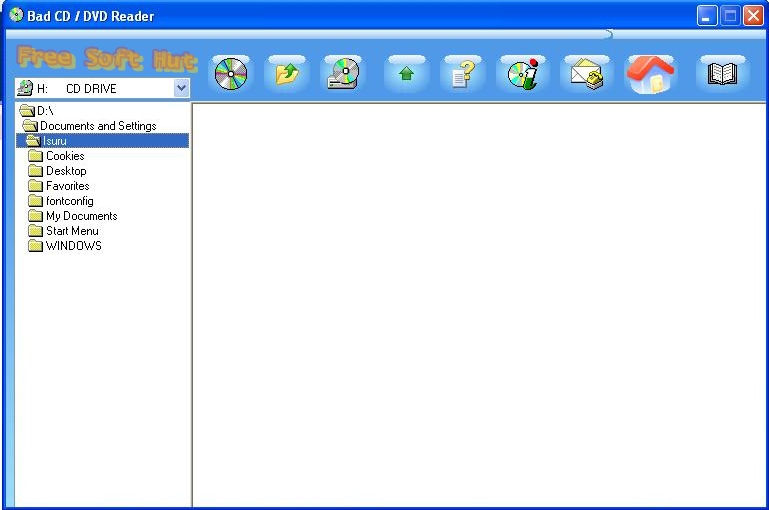Open the CD info icon
Image resolution: width=769 pixels, height=510 pixels.
point(523,74)
